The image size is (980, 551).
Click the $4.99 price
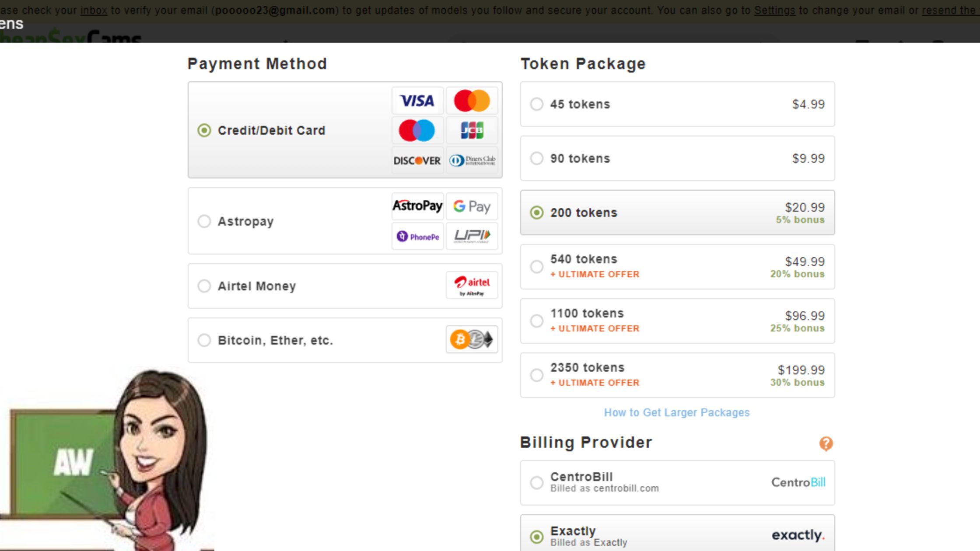tap(808, 104)
